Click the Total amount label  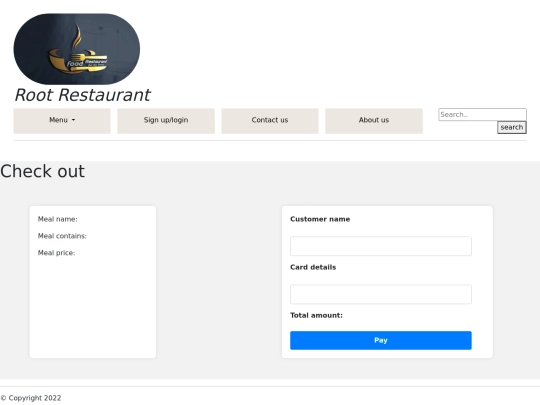pos(316,315)
